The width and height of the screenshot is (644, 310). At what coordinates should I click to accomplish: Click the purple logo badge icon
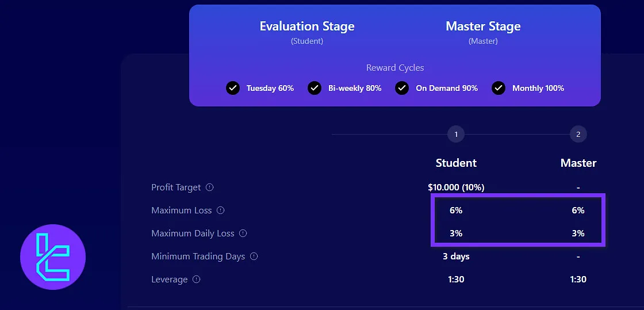(53, 257)
